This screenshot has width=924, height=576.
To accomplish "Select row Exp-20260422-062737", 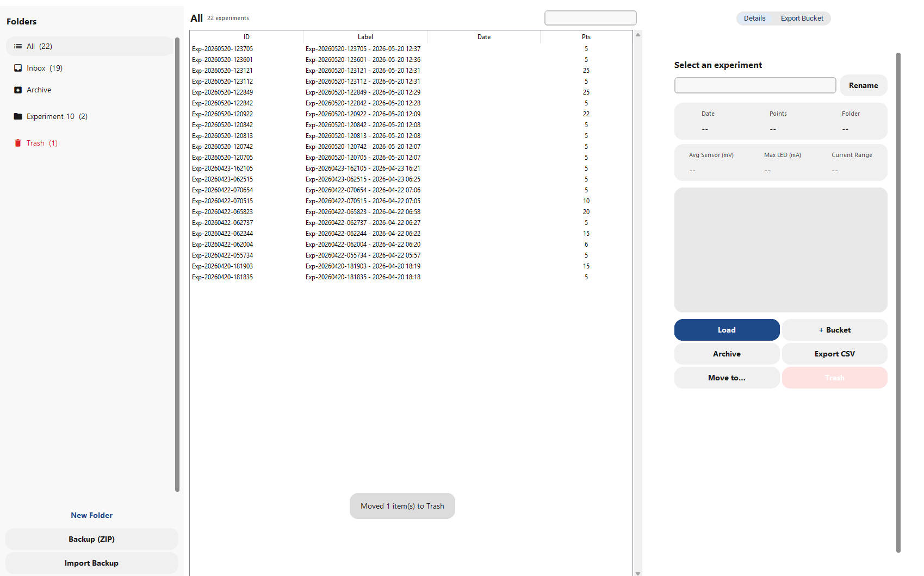I will (x=411, y=223).
